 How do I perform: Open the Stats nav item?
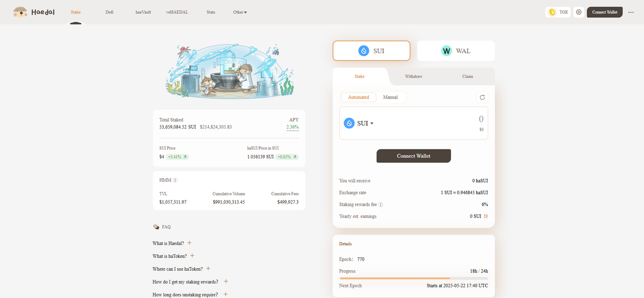pos(211,12)
